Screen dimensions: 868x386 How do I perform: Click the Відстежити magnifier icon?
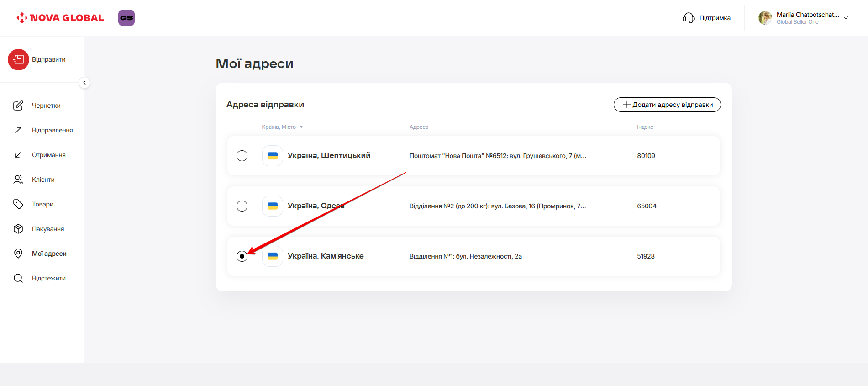point(18,278)
